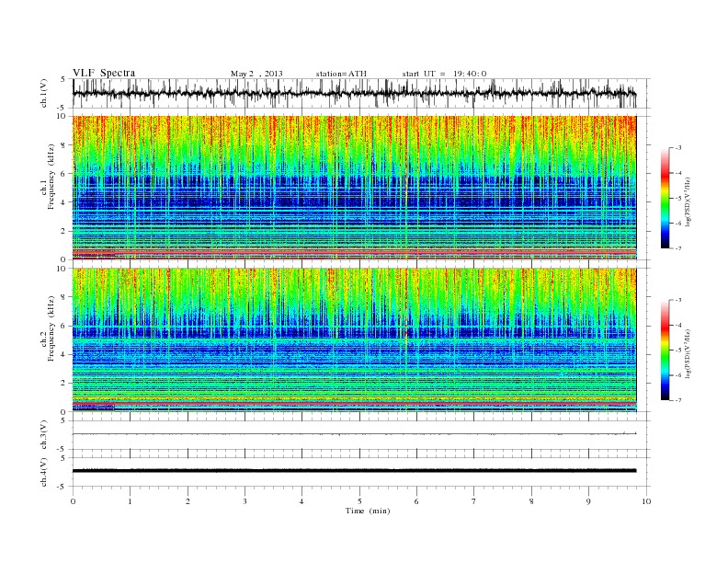
Task: Click the "-7" tick on ch.2 color bar
Action: 678,400
